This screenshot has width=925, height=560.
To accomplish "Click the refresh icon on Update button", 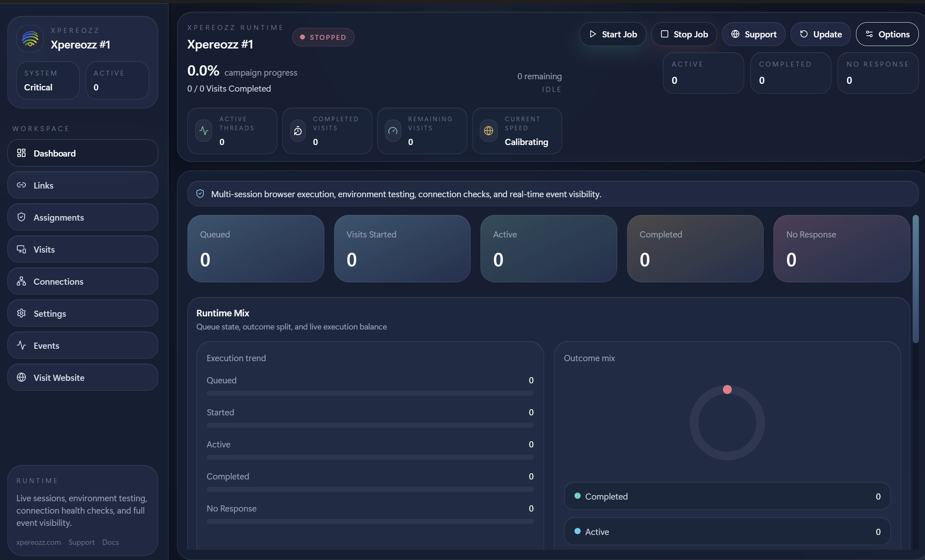I will click(804, 34).
